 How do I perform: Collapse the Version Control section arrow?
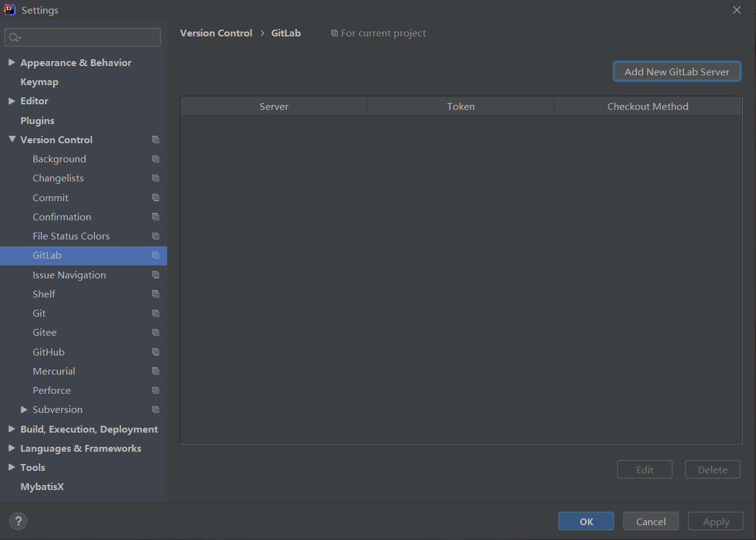tap(12, 139)
